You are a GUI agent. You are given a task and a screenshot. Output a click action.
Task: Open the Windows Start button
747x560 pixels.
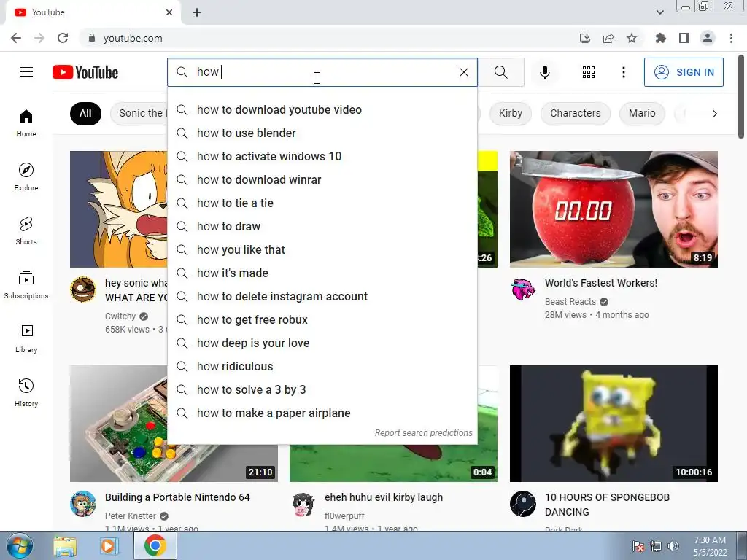coord(19,545)
